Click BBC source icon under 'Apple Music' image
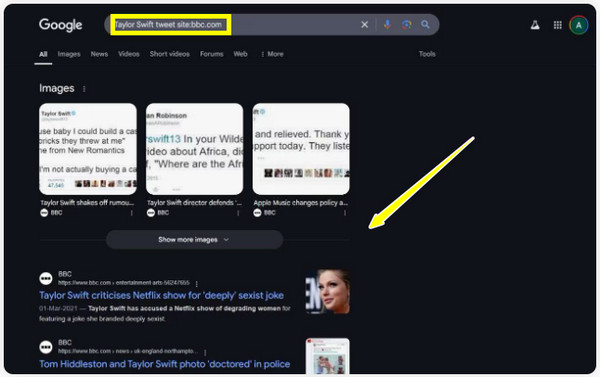600x377 pixels. click(257, 213)
